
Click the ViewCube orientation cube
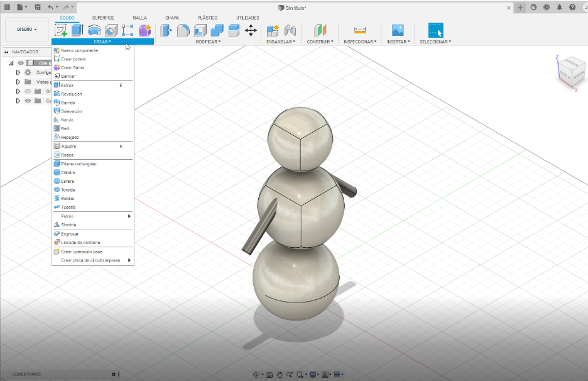(572, 72)
